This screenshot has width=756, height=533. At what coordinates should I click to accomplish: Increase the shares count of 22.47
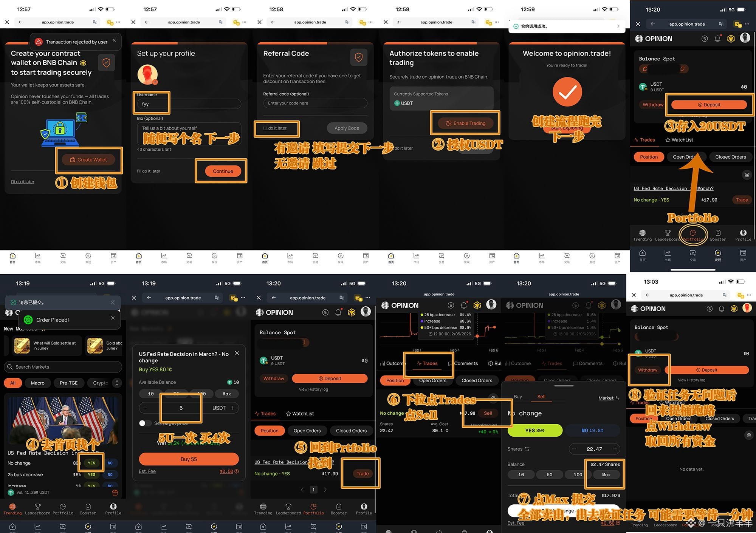(615, 449)
